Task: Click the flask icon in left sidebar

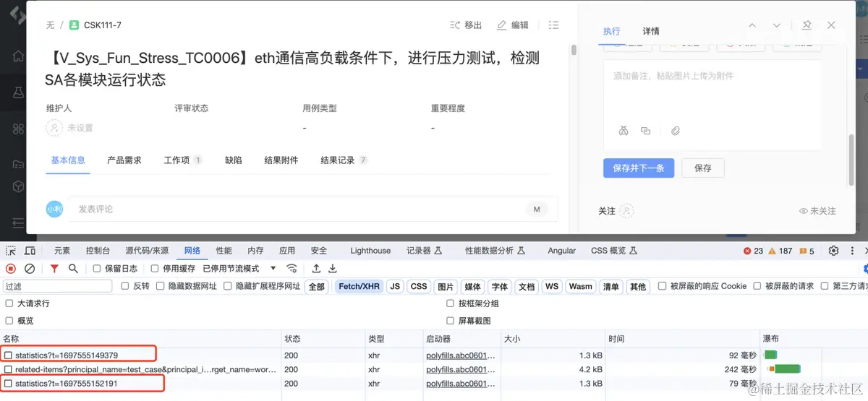Action: [x=19, y=92]
